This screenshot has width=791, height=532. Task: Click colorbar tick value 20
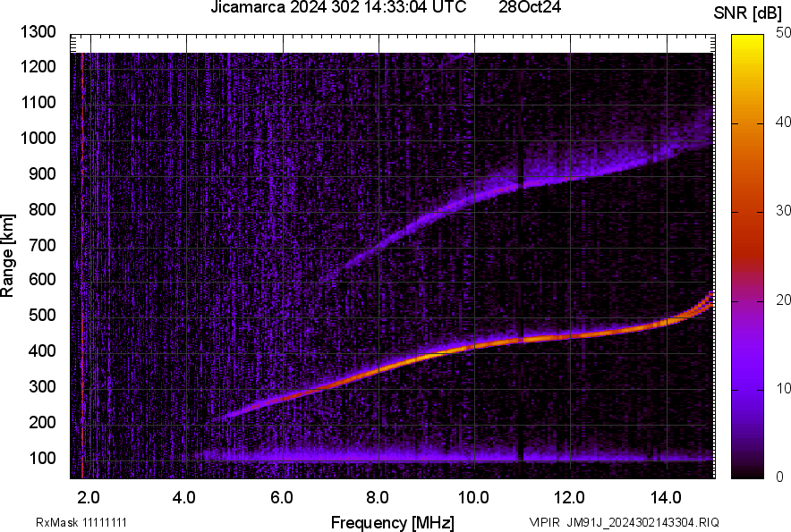tap(784, 300)
